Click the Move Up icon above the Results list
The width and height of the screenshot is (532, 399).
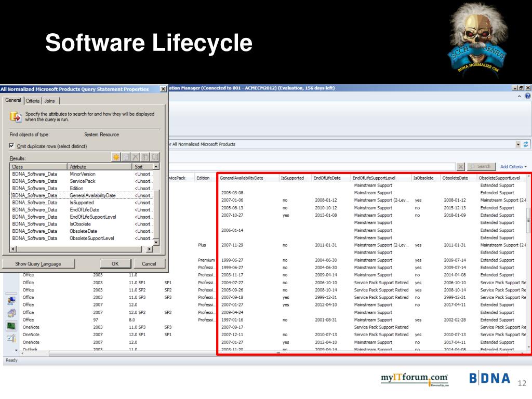pos(145,157)
